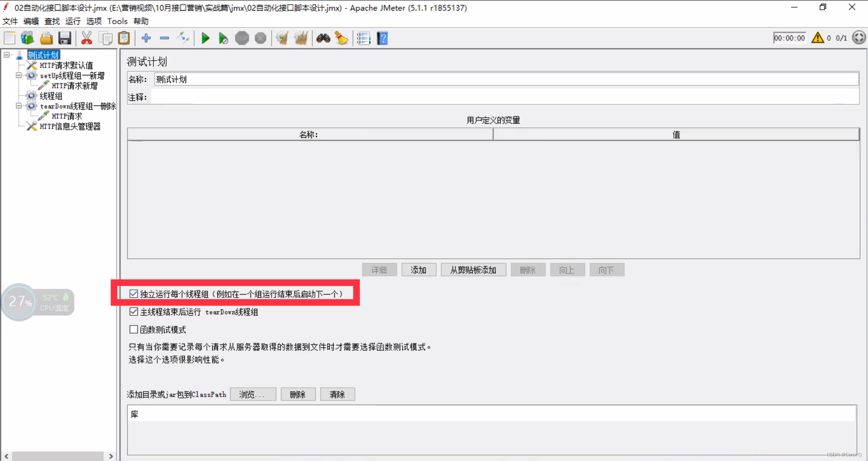Image resolution: width=868 pixels, height=461 pixels.
Task: Click the 浏览... classpath button
Action: pyautogui.click(x=253, y=394)
